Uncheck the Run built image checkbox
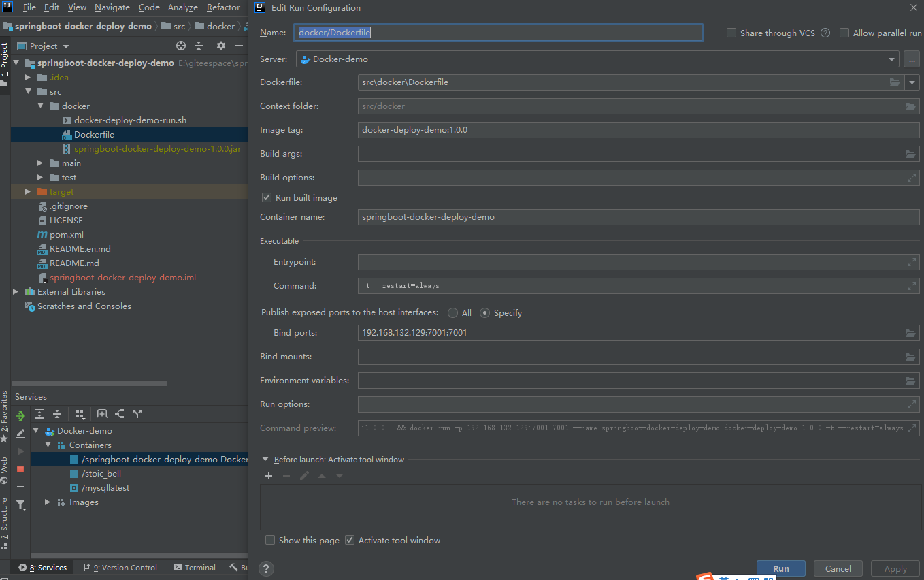 click(267, 197)
